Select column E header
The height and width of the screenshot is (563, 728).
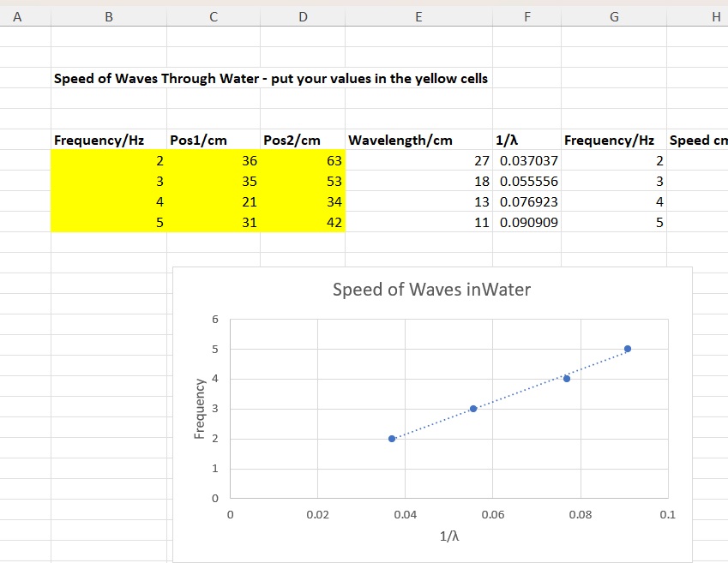[x=418, y=16]
